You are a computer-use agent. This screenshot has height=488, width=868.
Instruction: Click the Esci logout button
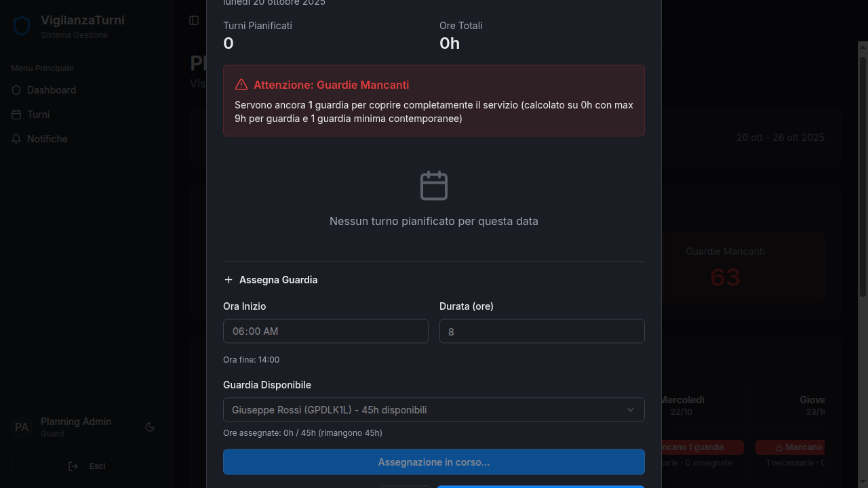coord(86,466)
